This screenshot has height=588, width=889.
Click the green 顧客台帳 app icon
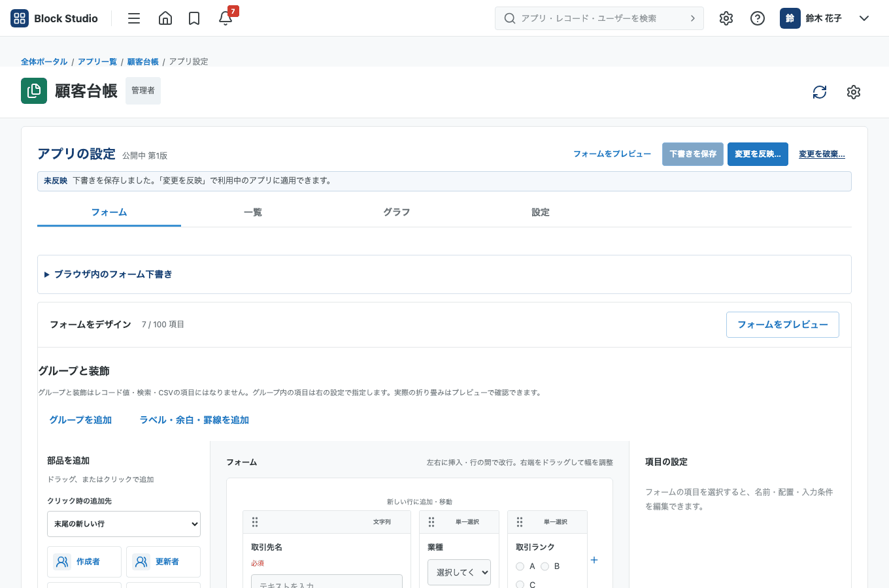(x=34, y=91)
